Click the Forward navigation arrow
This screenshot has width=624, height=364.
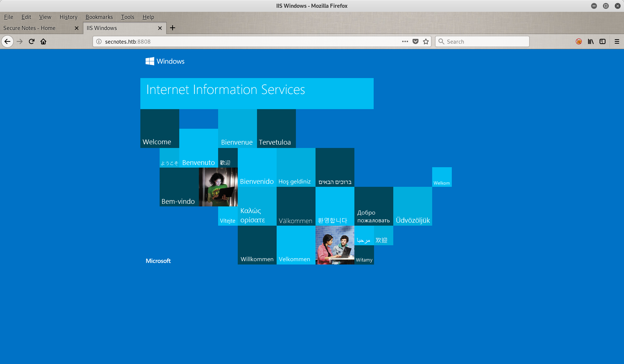[20, 41]
